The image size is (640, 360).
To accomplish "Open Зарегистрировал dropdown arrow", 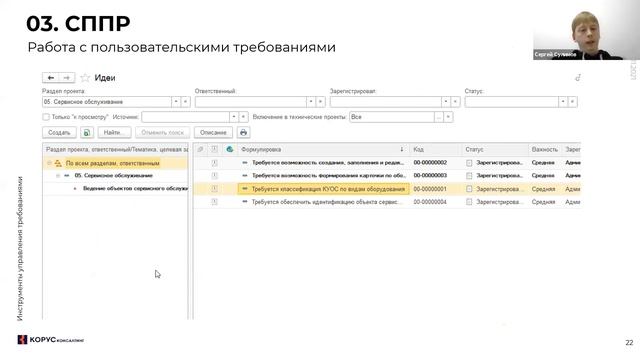I will pyautogui.click(x=446, y=102).
